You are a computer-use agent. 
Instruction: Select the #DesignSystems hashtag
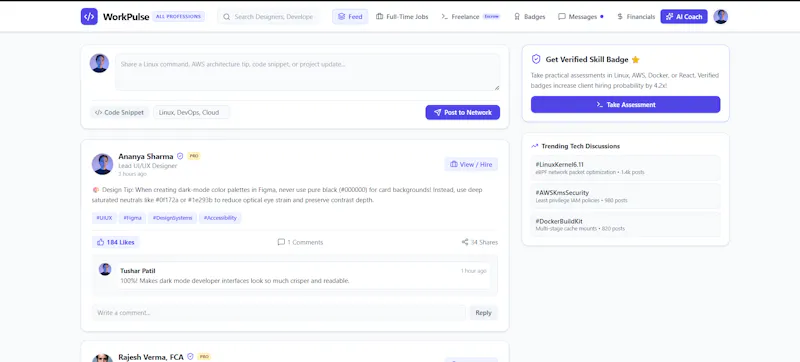pyautogui.click(x=172, y=218)
